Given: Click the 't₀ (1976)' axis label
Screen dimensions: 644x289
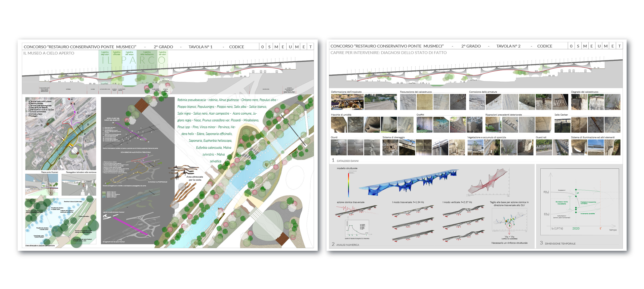Looking at the screenshot, I should coord(557,228).
